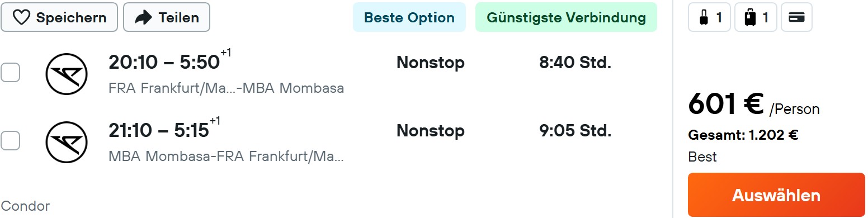Tick the checkbox for the 21:10 return flight
Screen dimensions: 868x218
click(x=10, y=140)
